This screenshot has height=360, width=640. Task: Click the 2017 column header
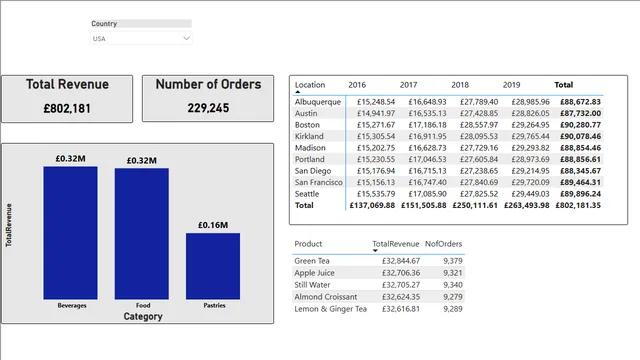[409, 85]
